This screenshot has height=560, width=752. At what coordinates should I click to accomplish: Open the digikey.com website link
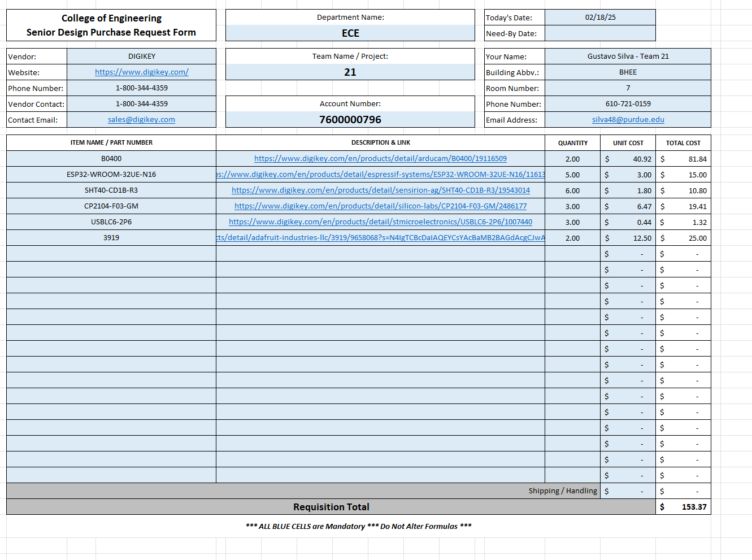(141, 72)
